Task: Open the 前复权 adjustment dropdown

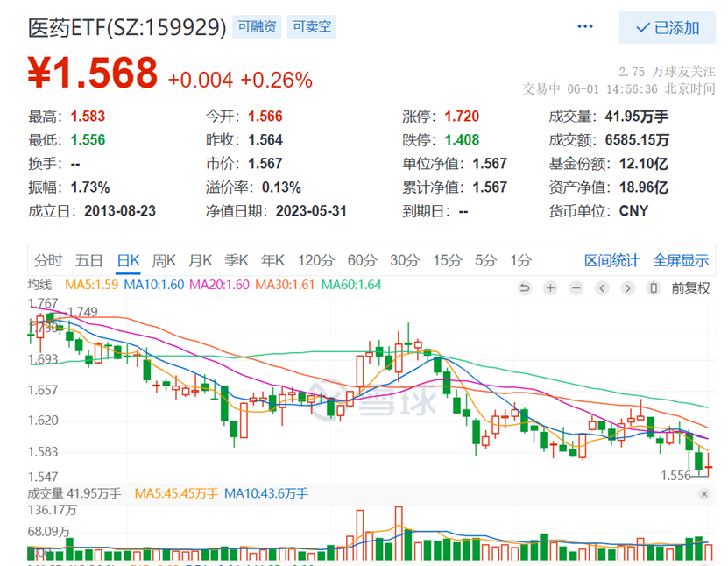Action: [x=690, y=288]
